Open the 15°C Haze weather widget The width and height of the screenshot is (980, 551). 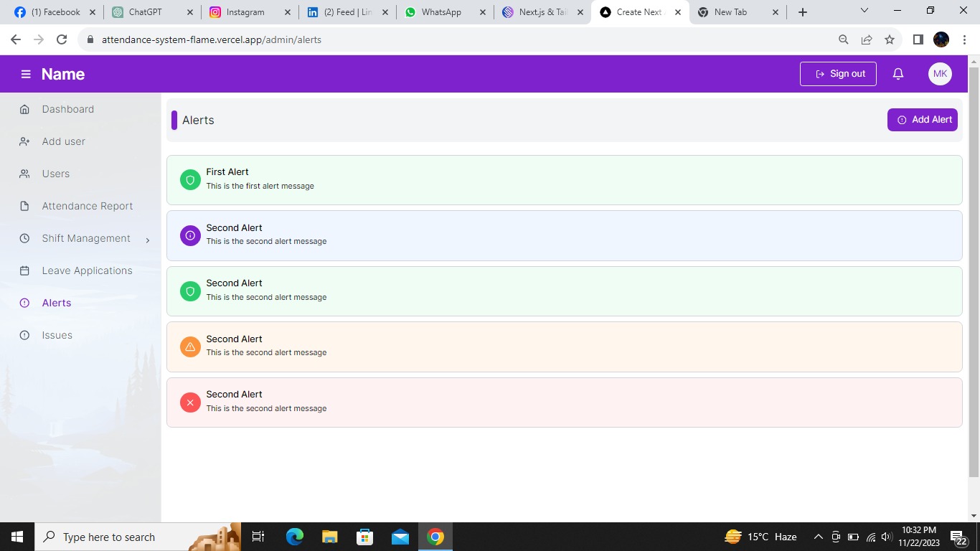762,537
